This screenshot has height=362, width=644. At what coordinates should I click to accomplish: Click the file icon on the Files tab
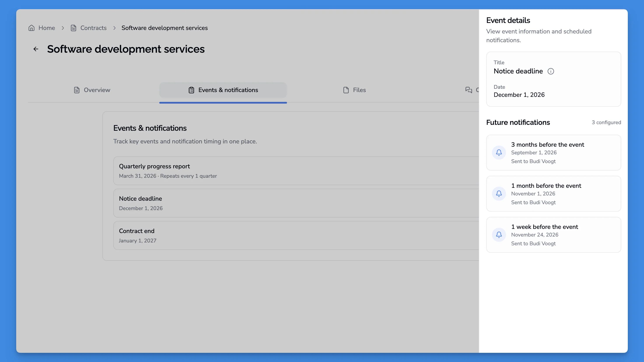pyautogui.click(x=346, y=90)
